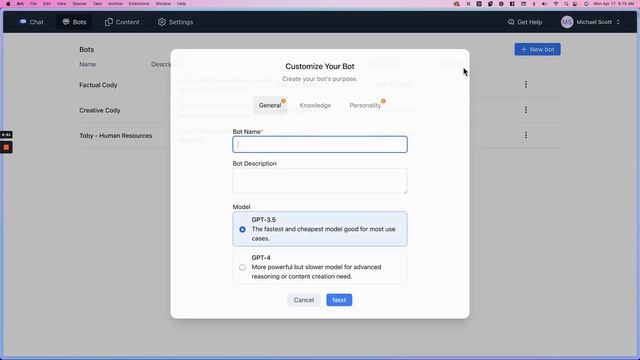
Task: Cancel the Customize Your Bot dialog
Action: click(x=304, y=300)
